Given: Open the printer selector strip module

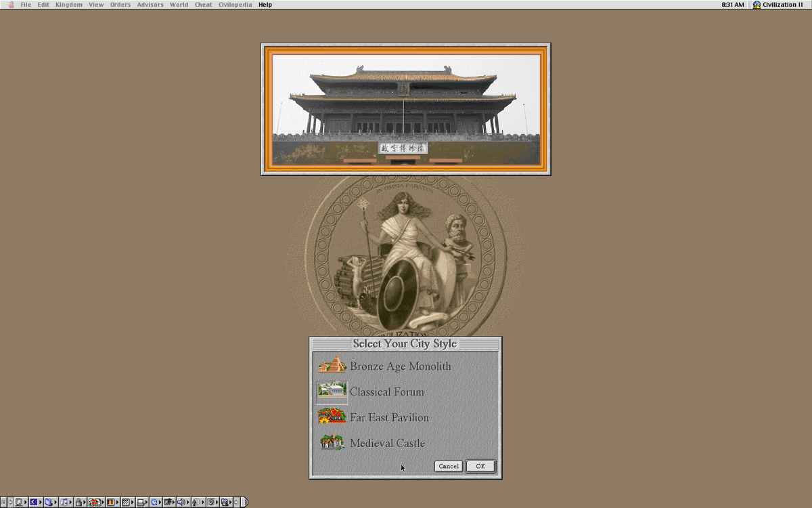Looking at the screenshot, I should click(x=141, y=502).
